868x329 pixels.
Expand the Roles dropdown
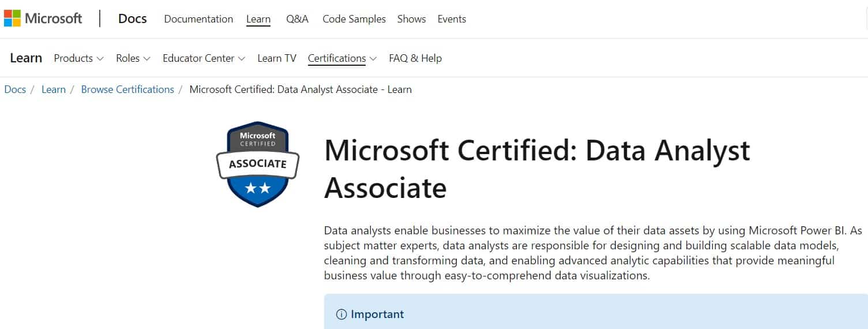click(133, 58)
